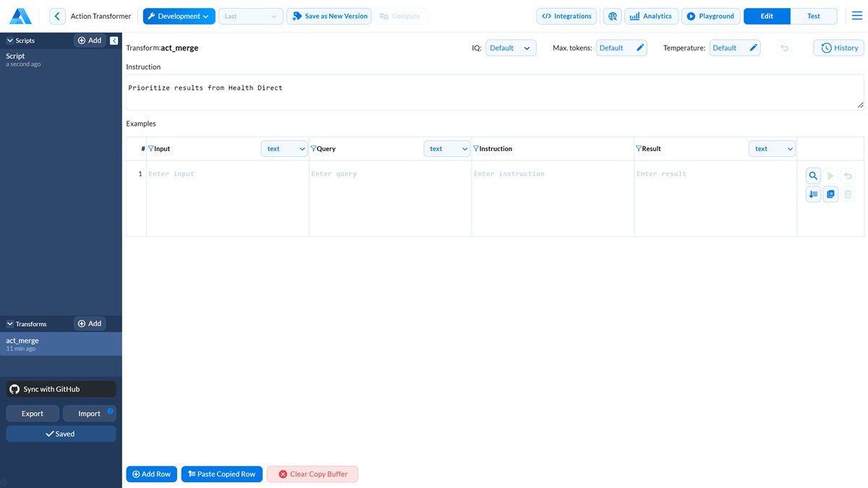
Task: Open the Result column type dropdown
Action: (772, 149)
